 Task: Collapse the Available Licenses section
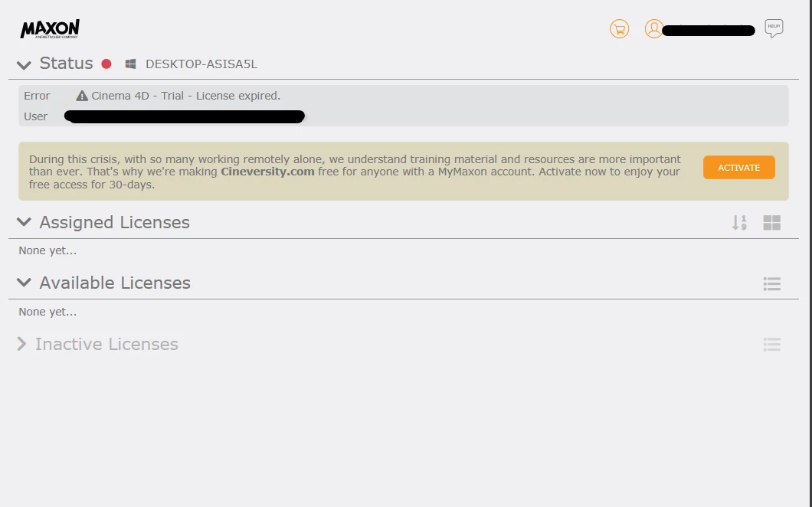(24, 283)
